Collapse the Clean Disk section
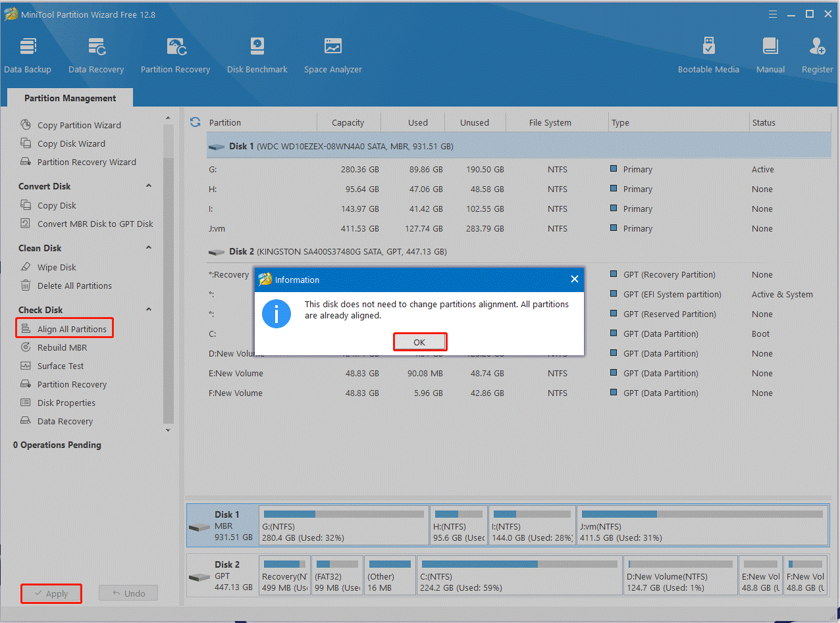The height and width of the screenshot is (623, 840). [x=149, y=248]
